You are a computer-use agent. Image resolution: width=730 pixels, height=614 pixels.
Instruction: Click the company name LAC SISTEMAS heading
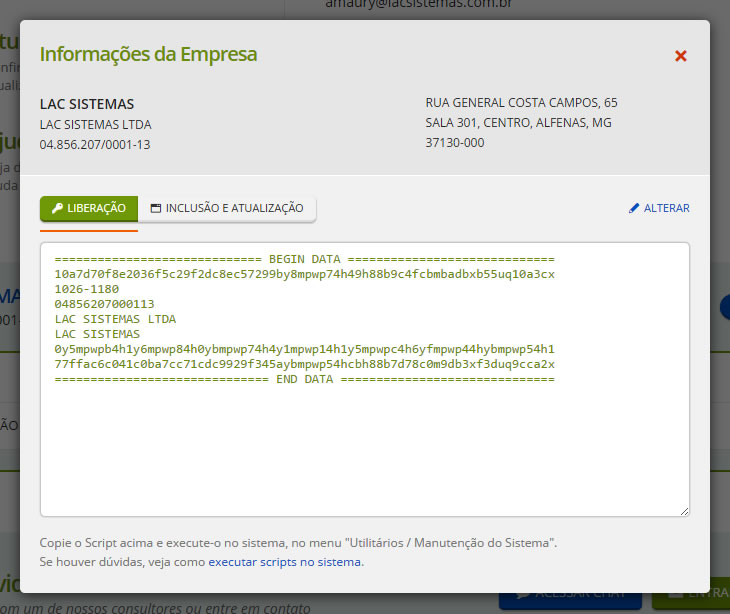pyautogui.click(x=87, y=104)
